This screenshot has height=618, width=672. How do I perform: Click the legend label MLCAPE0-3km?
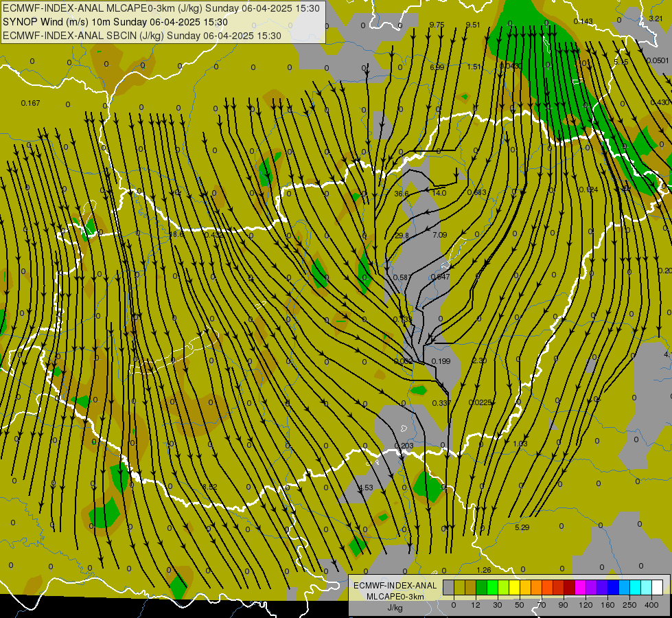click(395, 597)
